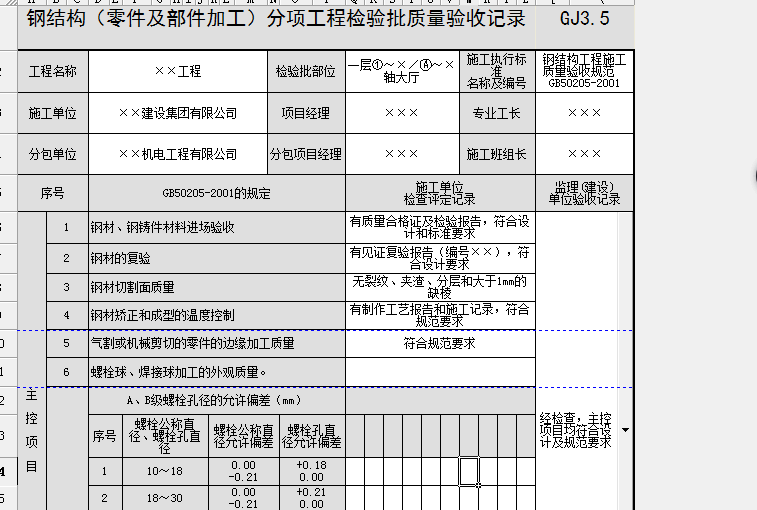Select the 无裂纹、夹渣、分层 record cell
This screenshot has height=510, width=757.
[x=440, y=287]
